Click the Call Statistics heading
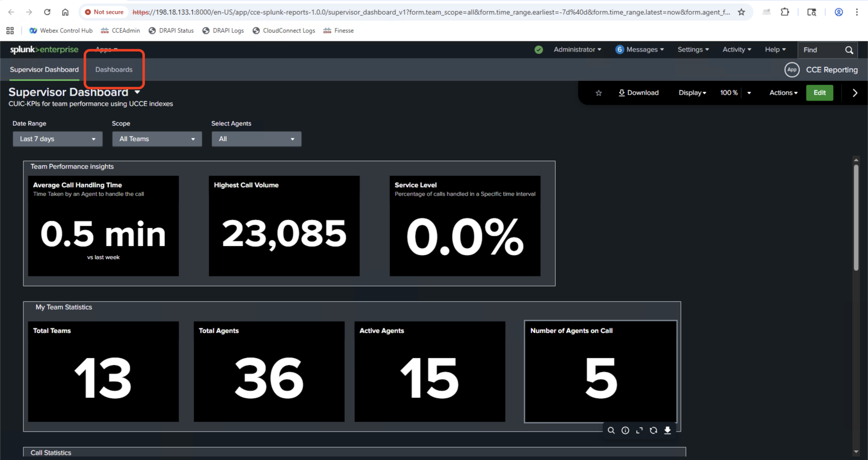The width and height of the screenshot is (868, 460). coord(51,452)
